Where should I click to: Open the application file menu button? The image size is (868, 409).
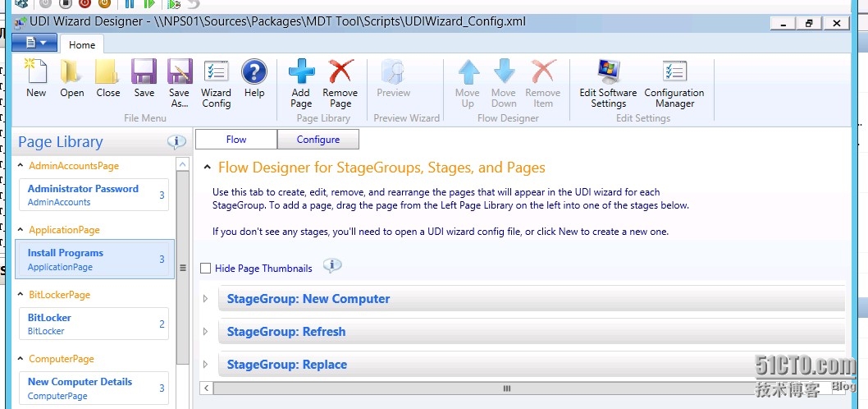click(x=34, y=42)
